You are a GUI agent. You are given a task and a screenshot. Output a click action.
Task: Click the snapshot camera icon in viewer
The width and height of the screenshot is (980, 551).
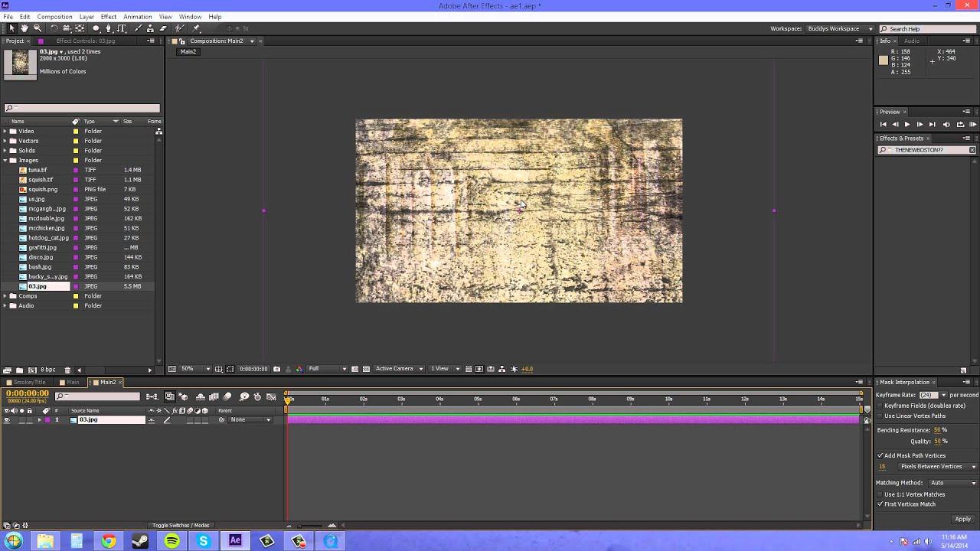(x=277, y=369)
